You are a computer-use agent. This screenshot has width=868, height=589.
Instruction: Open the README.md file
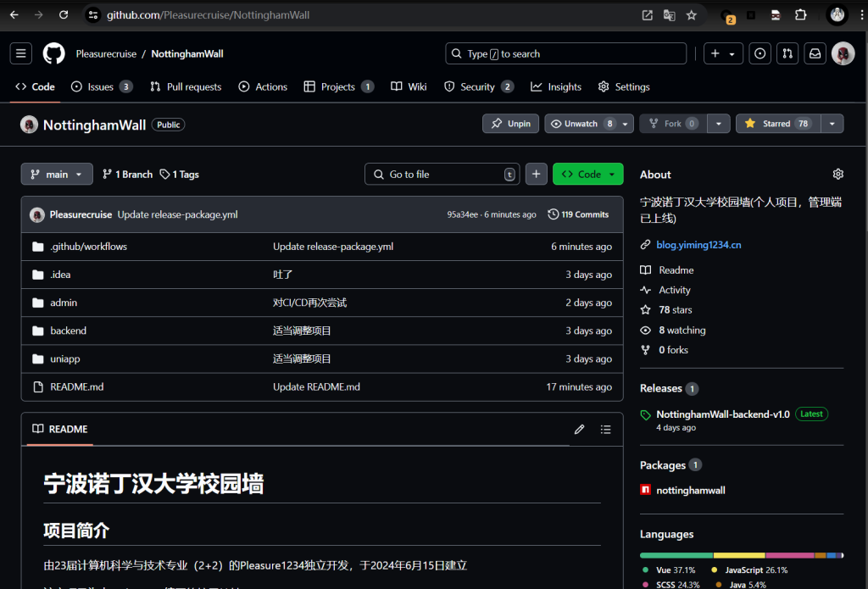coord(77,387)
